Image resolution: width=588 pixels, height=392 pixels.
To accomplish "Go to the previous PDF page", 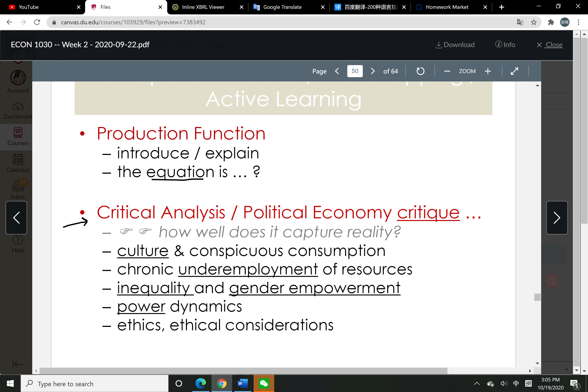I will (x=337, y=71).
